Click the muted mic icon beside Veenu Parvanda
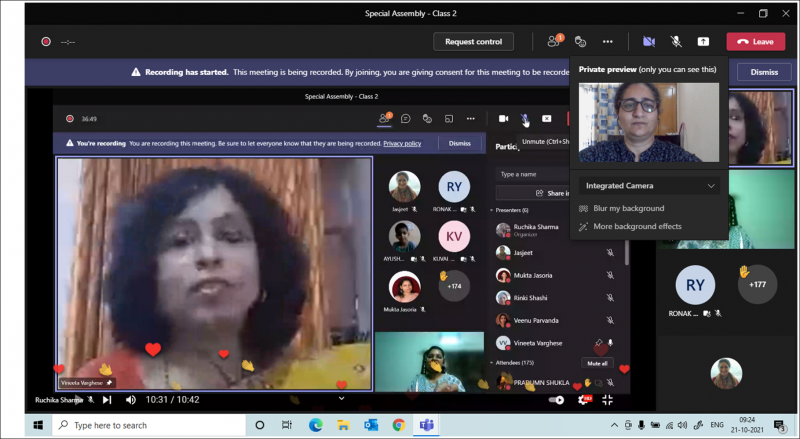 pyautogui.click(x=610, y=321)
